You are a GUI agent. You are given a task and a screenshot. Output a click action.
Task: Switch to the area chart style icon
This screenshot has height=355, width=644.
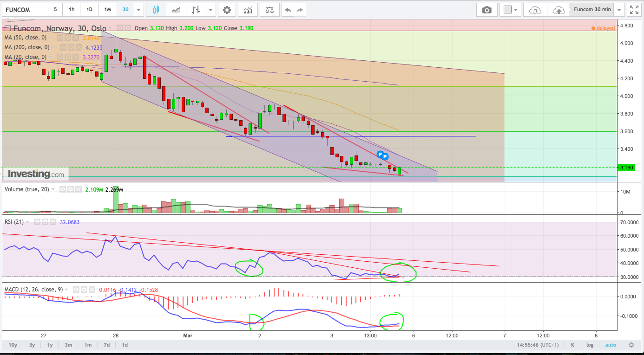tap(176, 10)
